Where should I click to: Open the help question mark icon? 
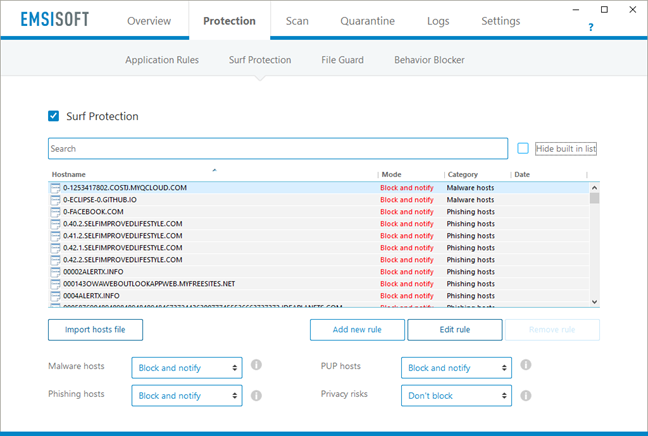pyautogui.click(x=591, y=27)
